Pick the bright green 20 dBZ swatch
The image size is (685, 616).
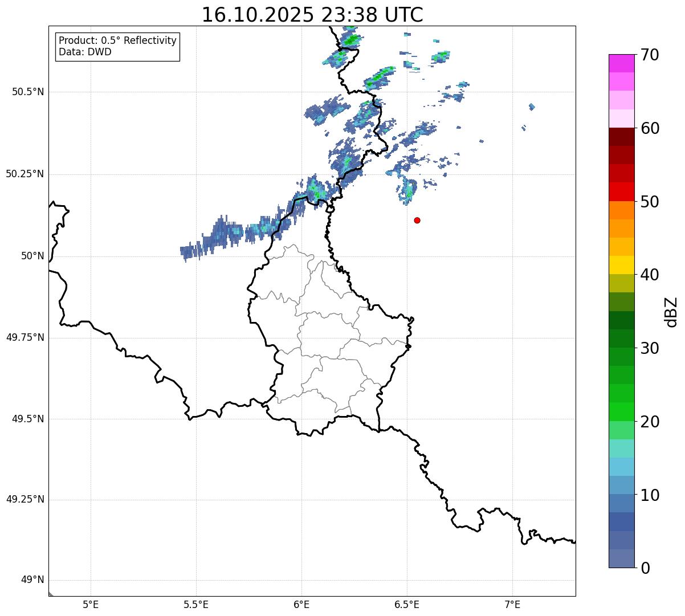coord(621,412)
